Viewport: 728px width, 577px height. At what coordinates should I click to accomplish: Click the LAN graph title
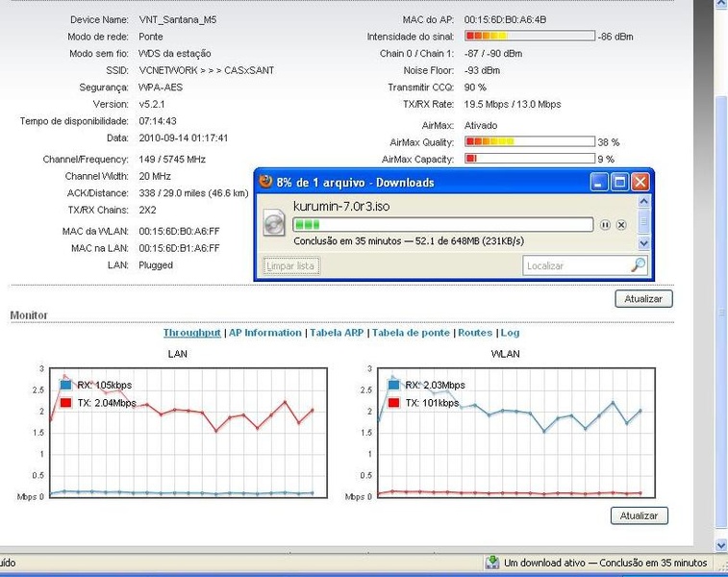[x=177, y=354]
